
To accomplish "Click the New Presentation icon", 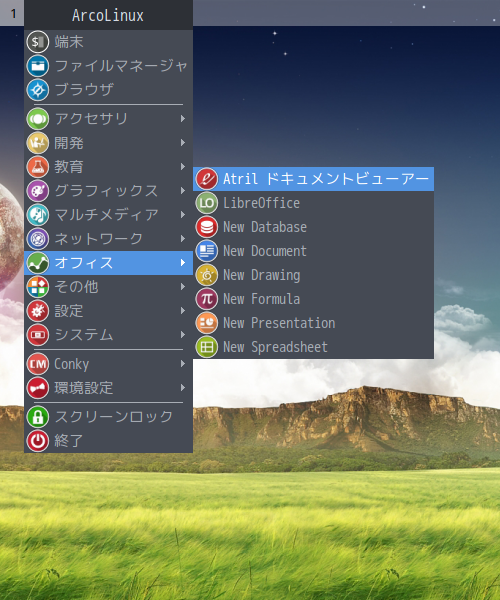I will [207, 323].
